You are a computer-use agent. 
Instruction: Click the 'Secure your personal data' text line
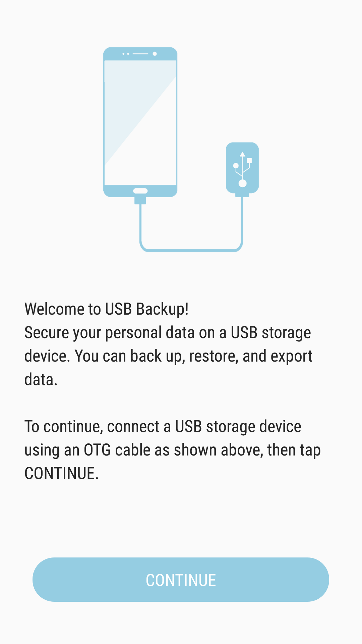coord(168,333)
